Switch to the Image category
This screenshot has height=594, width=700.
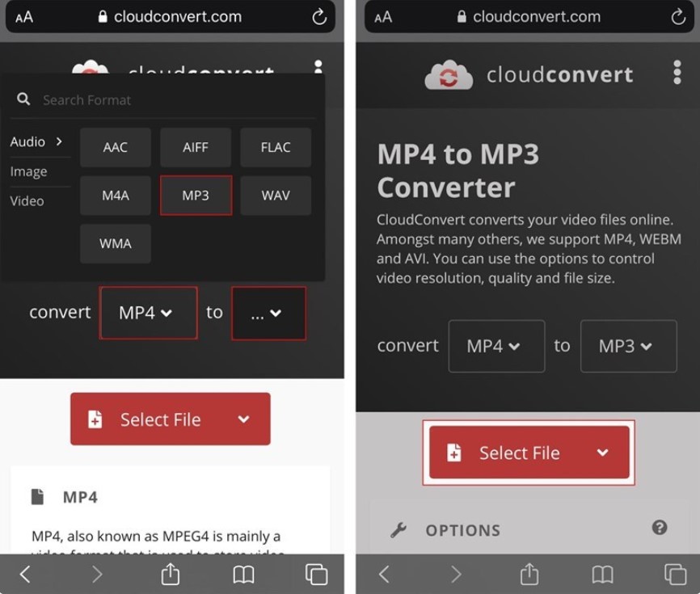click(x=30, y=171)
